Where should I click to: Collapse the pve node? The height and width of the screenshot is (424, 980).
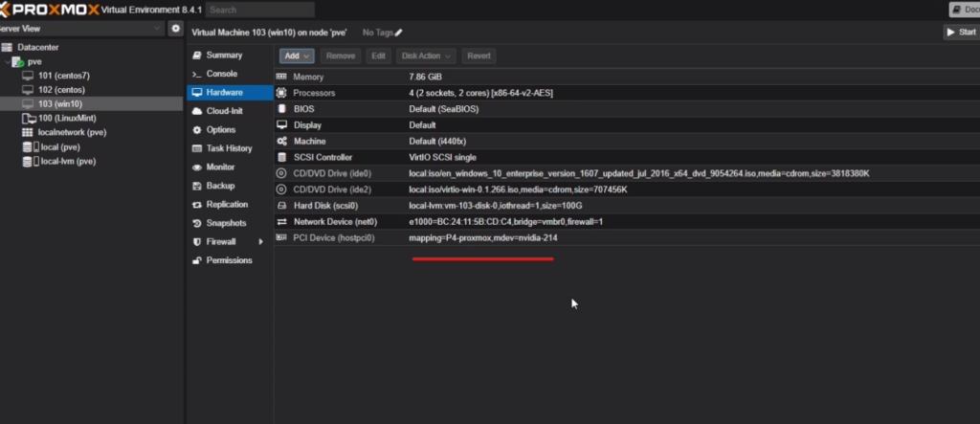(x=7, y=62)
